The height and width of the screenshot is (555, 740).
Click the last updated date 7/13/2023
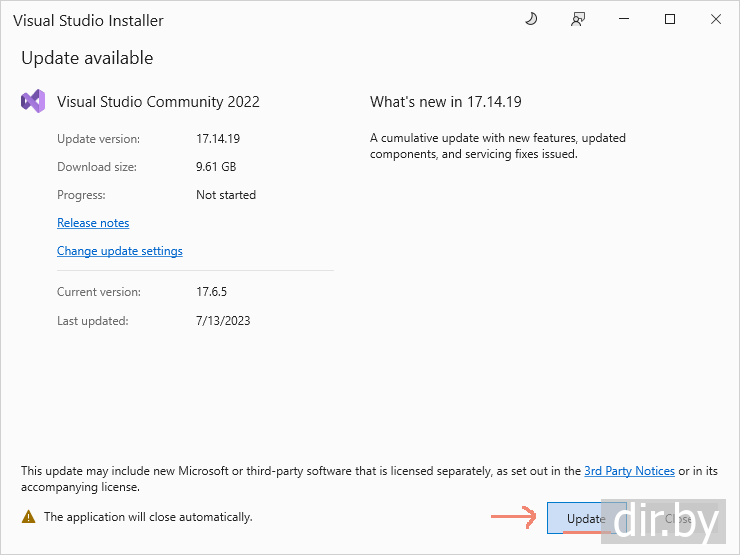(223, 321)
